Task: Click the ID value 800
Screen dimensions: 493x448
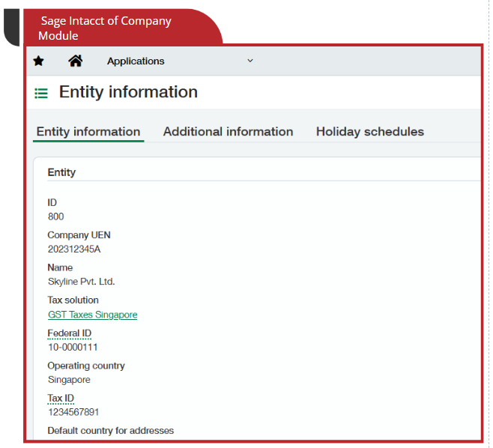Action: [x=55, y=217]
